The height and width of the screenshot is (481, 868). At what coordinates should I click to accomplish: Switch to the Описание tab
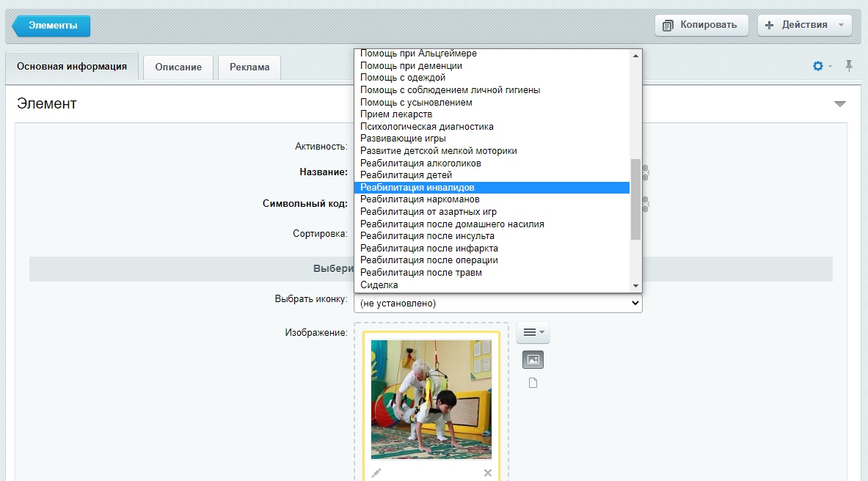tap(178, 67)
